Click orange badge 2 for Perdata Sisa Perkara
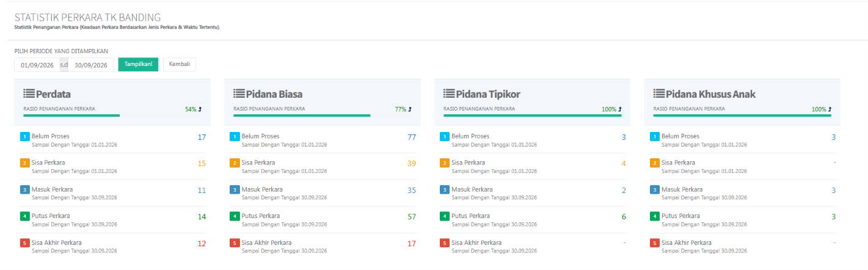 pos(24,163)
